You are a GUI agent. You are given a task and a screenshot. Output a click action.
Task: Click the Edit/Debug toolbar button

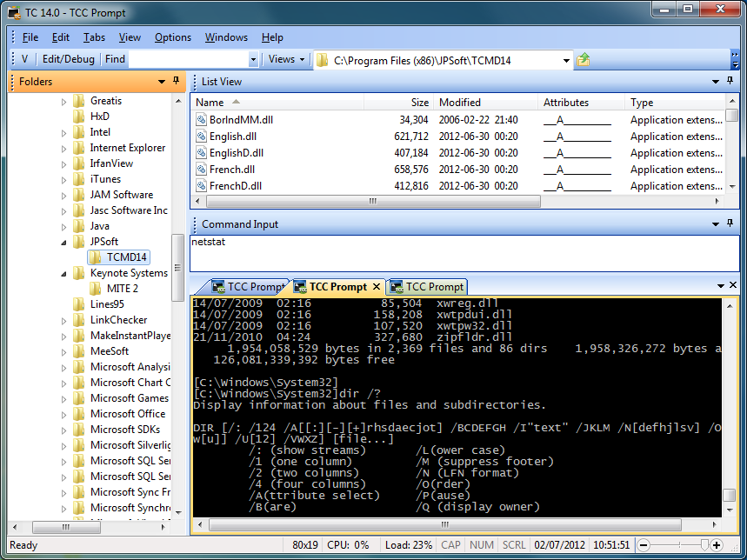(x=68, y=60)
